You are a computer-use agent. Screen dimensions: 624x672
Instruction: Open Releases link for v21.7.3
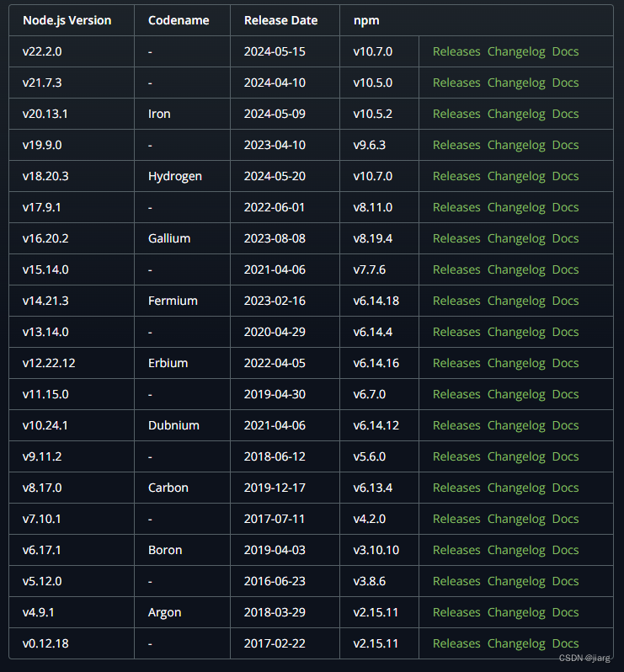click(x=456, y=83)
